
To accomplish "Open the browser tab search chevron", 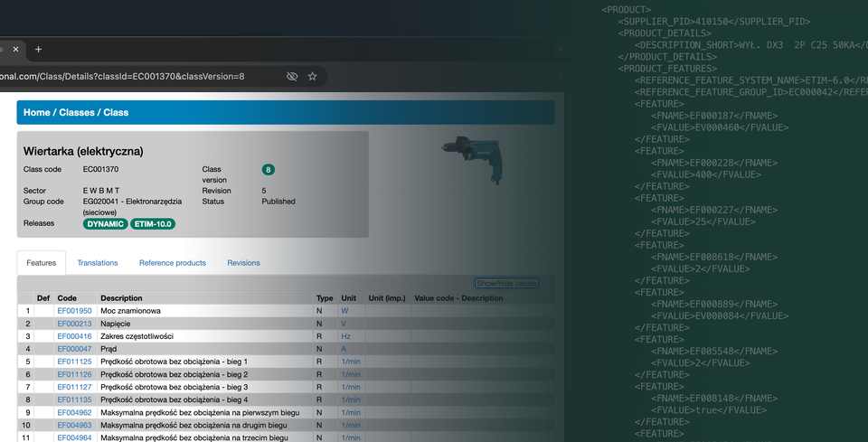I will click(561, 49).
